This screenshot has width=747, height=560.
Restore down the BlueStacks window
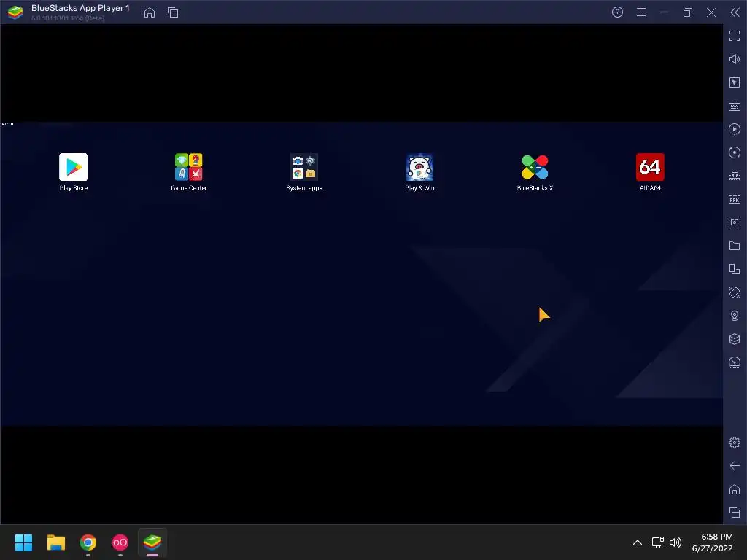[688, 12]
